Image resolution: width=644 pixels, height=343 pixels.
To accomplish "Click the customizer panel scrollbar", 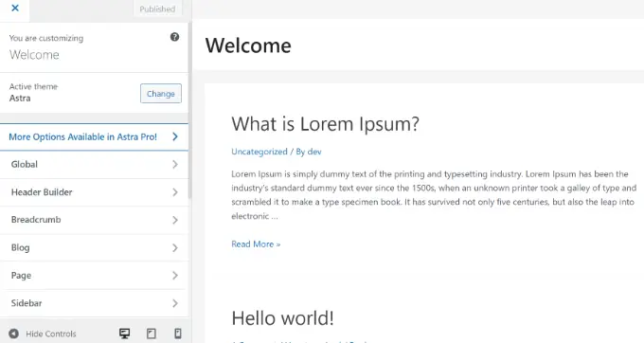I will point(189,111).
